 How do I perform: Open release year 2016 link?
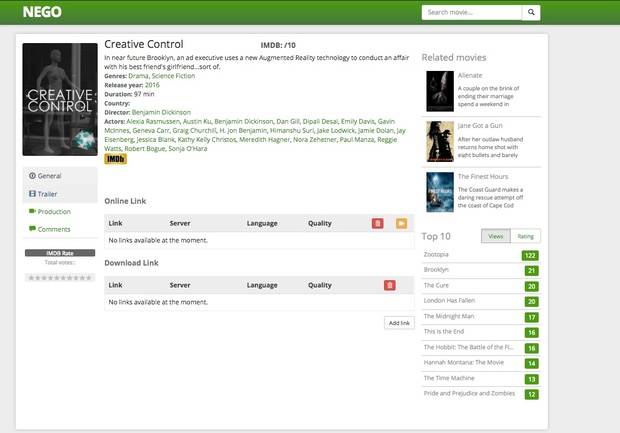152,85
